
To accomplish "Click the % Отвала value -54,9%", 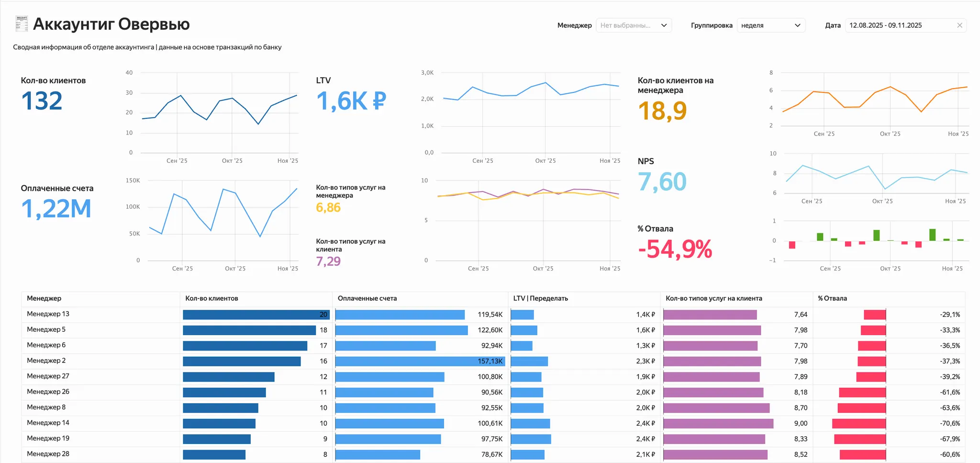I will pos(675,249).
